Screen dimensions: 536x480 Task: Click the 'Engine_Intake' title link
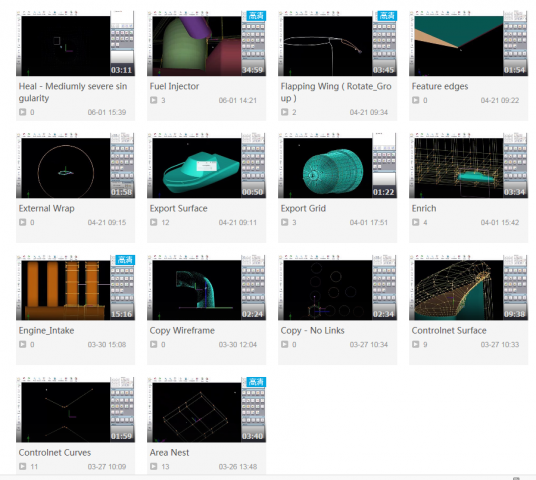click(x=46, y=331)
